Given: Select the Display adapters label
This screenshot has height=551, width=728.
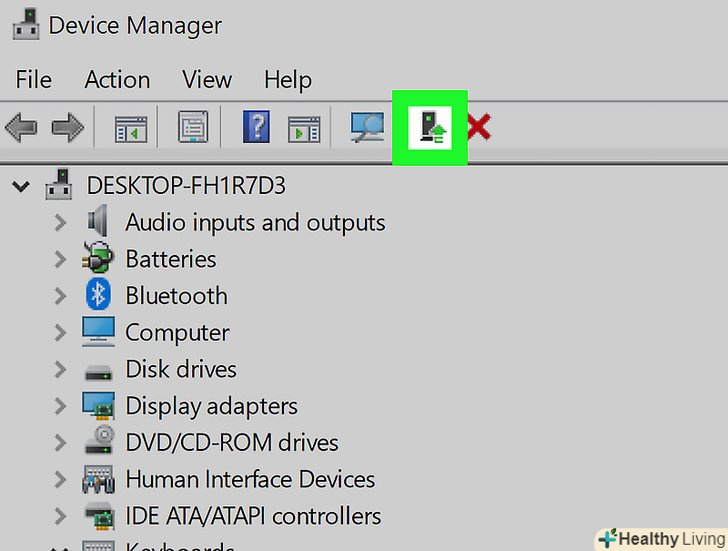Looking at the screenshot, I should click(x=212, y=407).
